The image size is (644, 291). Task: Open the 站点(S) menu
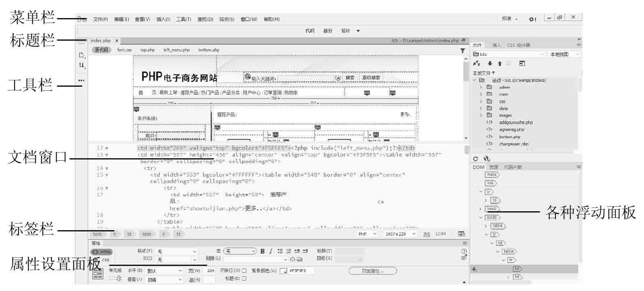[x=227, y=19]
